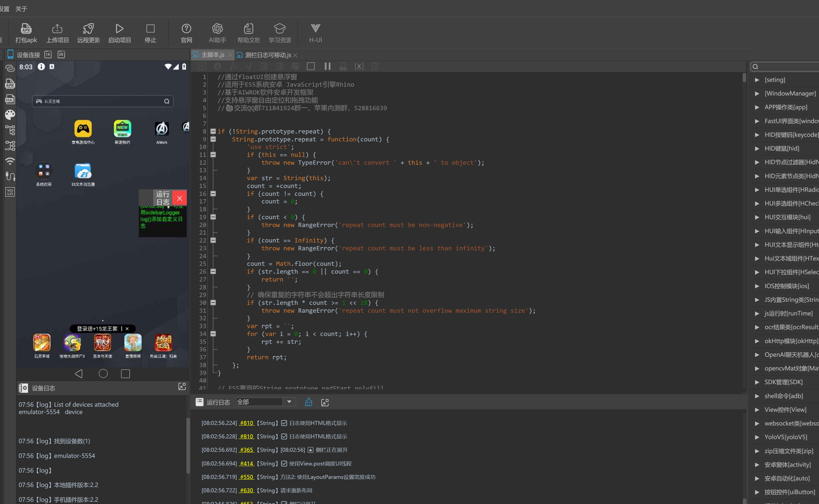
Task: Close the floating 运行日志 window with red X
Action: click(x=180, y=198)
